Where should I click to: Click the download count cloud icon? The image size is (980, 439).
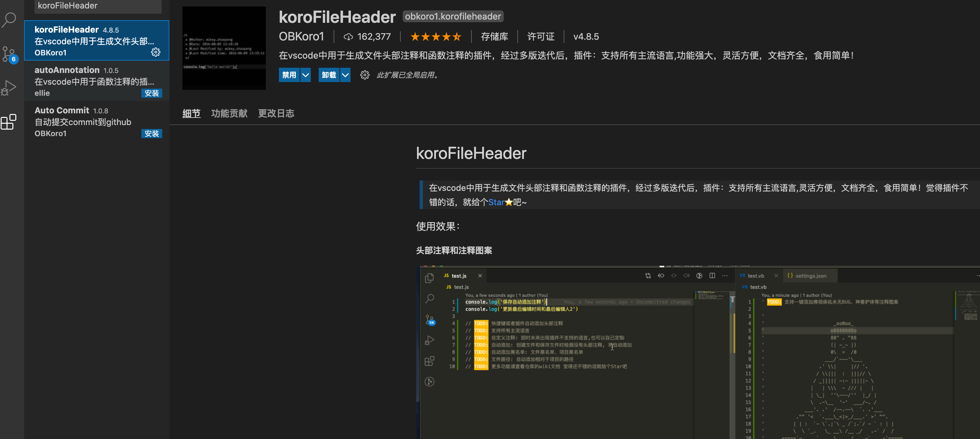(348, 36)
